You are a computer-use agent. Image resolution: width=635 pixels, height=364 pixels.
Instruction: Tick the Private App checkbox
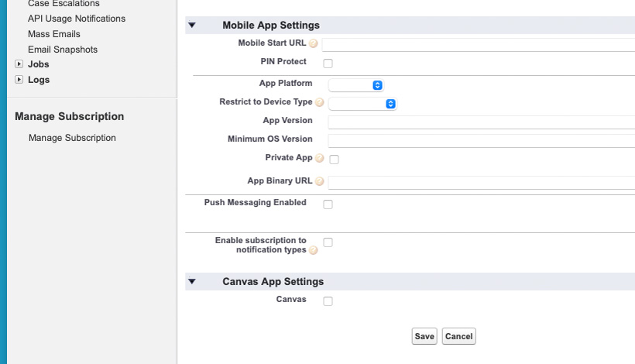(x=334, y=160)
